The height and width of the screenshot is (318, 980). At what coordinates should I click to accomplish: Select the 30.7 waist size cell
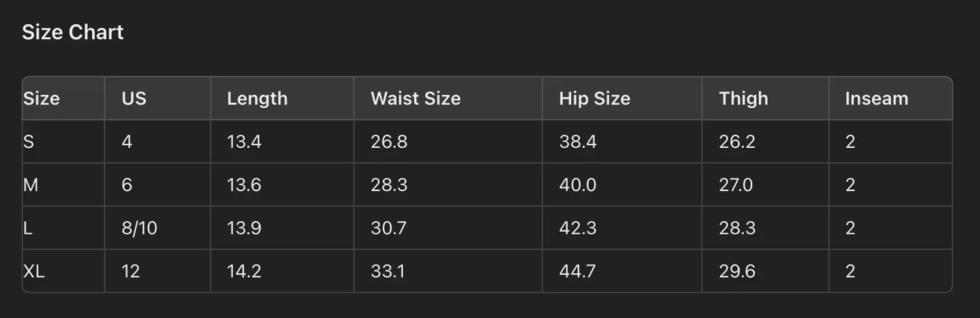click(x=388, y=228)
